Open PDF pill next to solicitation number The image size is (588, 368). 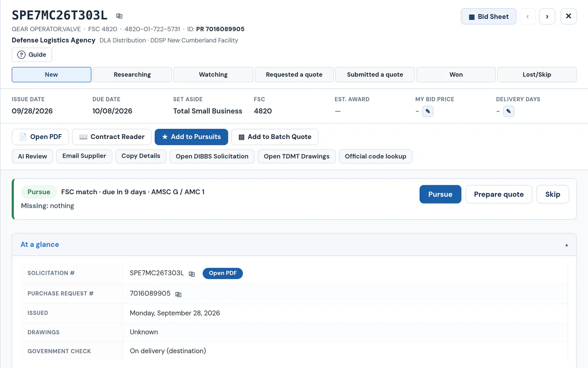click(223, 273)
